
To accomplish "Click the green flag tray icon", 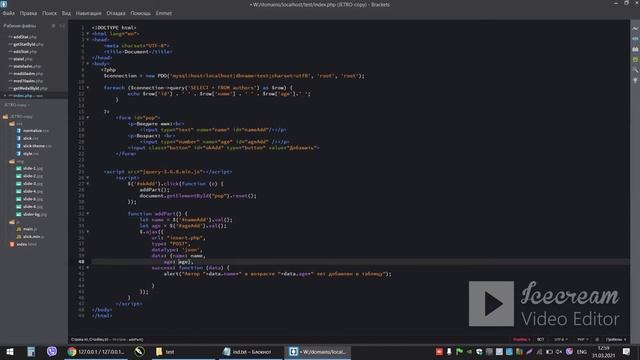I will pyautogui.click(x=459, y=352).
